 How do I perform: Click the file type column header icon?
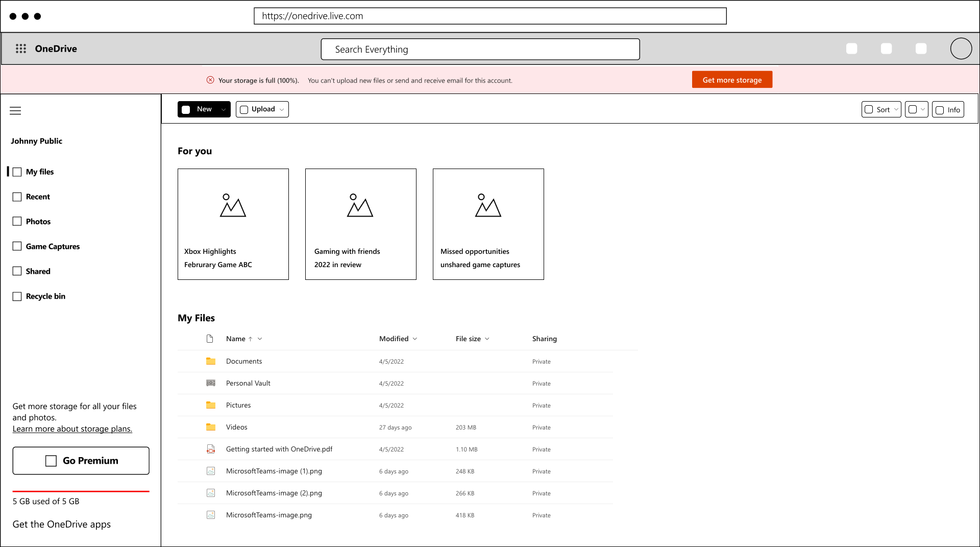[x=210, y=339]
